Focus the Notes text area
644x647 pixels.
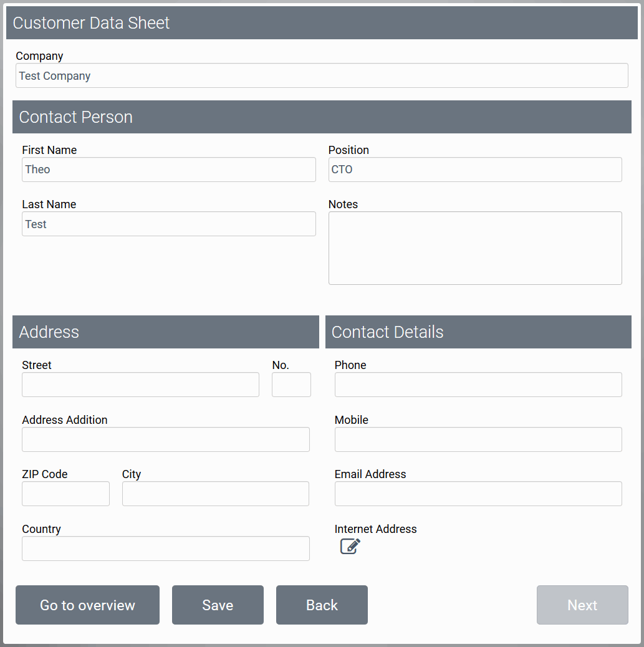pos(475,248)
